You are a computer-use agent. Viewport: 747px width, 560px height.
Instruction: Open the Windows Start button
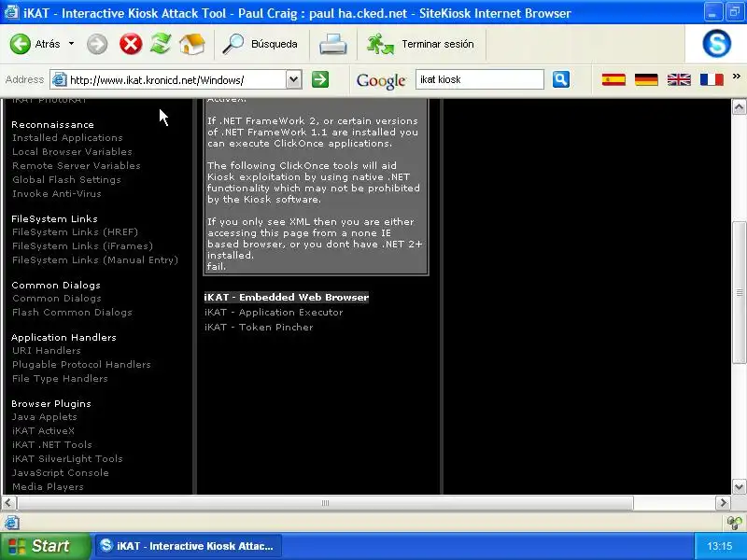point(46,546)
